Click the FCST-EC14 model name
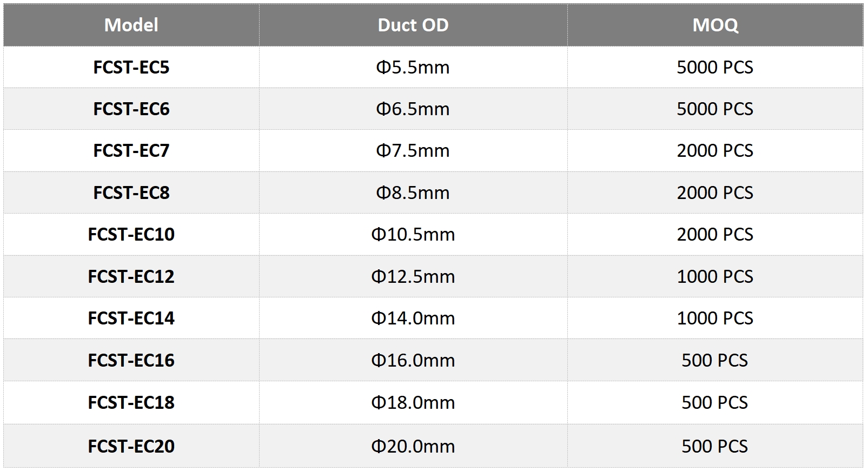This screenshot has width=868, height=471. coord(131,318)
